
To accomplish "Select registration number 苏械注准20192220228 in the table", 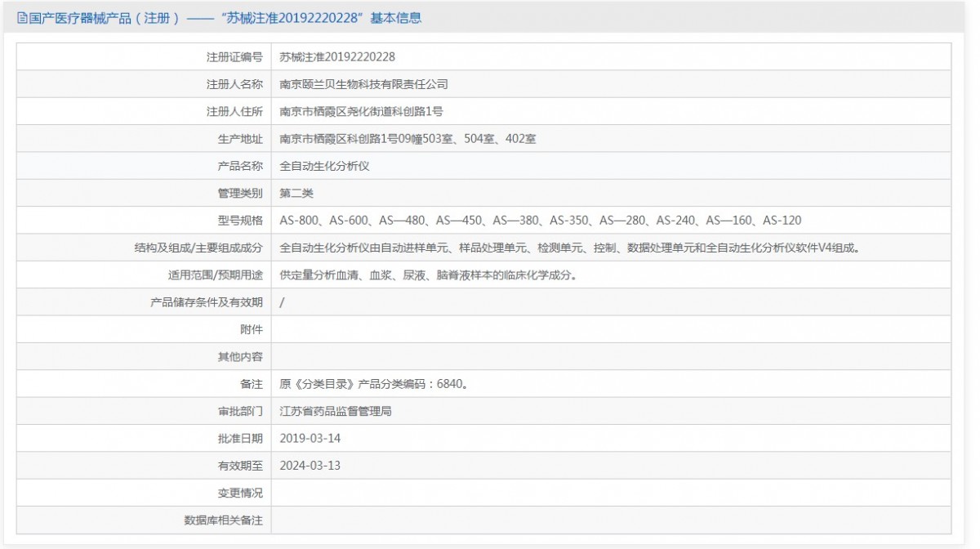I will pos(337,57).
